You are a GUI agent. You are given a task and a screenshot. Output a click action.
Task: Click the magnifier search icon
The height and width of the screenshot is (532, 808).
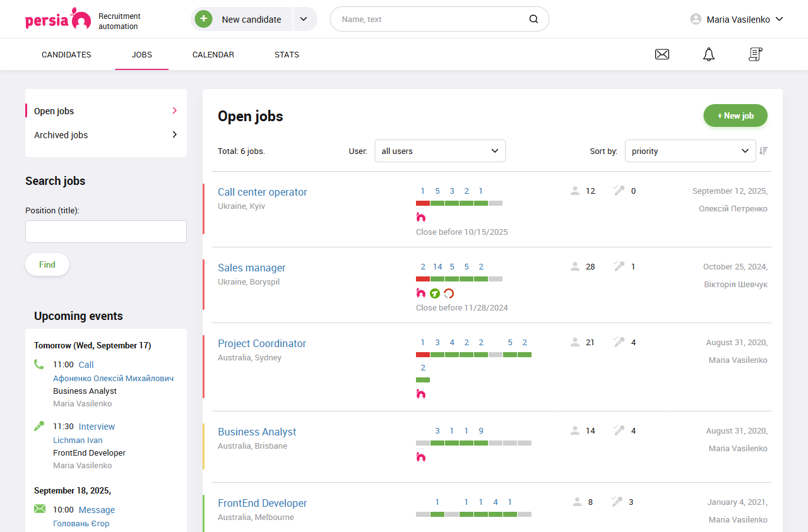coord(533,19)
